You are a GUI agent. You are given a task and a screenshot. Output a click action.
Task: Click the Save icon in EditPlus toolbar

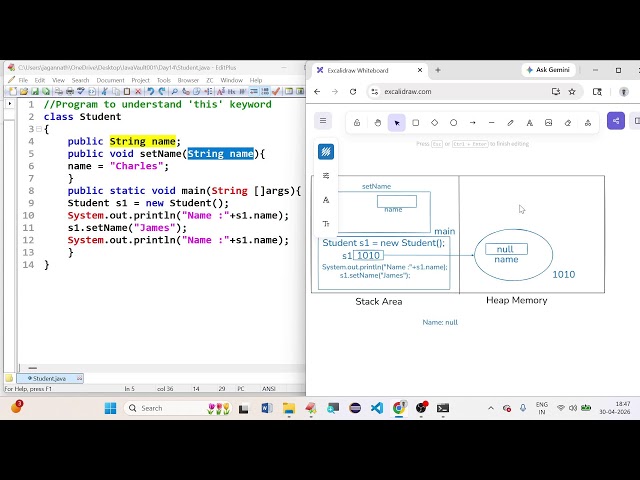(x=35, y=91)
